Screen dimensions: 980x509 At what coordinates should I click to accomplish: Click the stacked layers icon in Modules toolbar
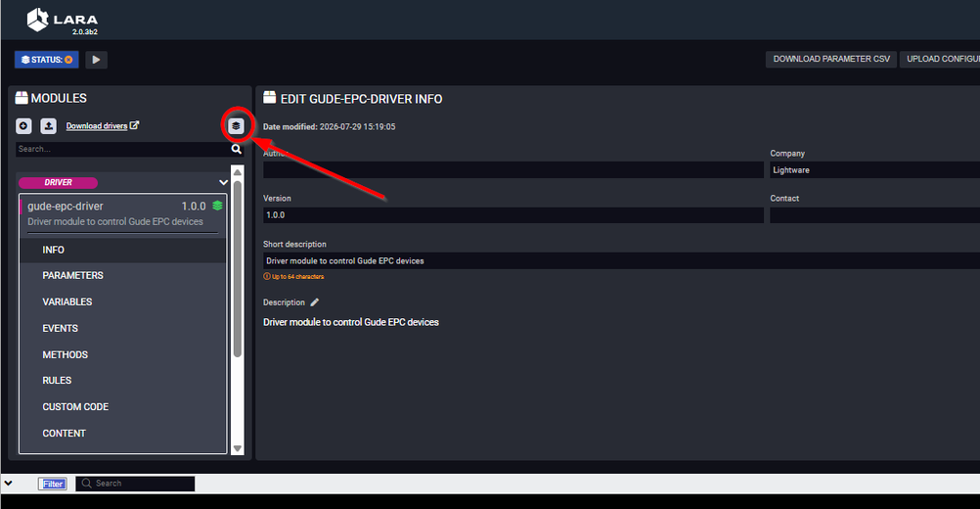coord(236,125)
